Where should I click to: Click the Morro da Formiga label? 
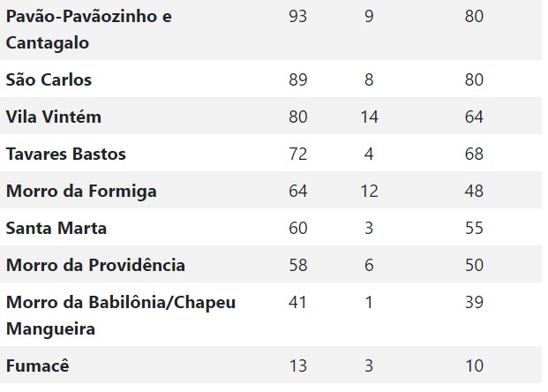(81, 192)
